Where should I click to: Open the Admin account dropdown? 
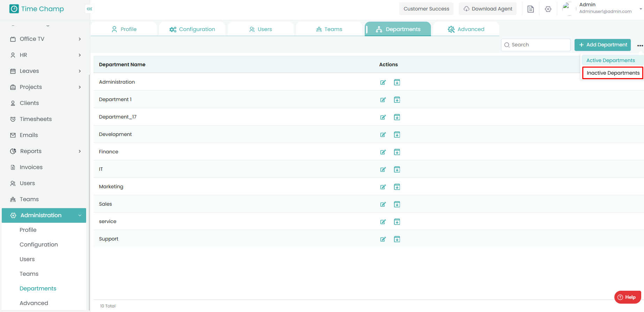pos(641,9)
